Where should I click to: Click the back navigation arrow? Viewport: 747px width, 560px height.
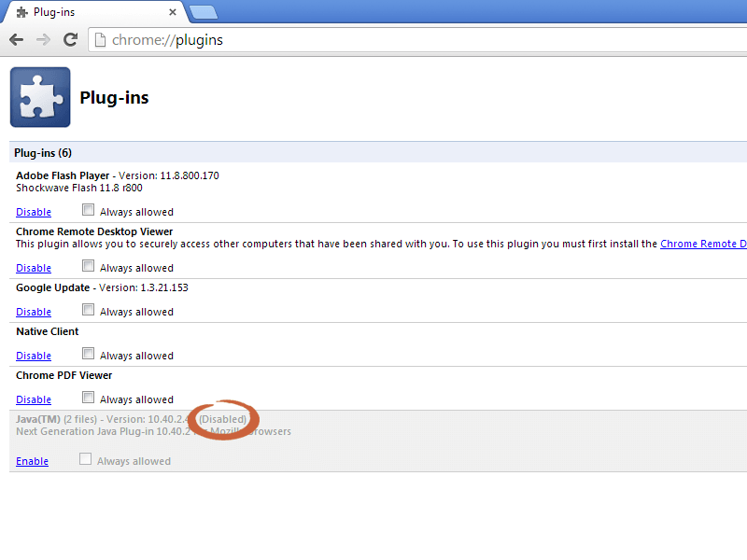[16, 39]
